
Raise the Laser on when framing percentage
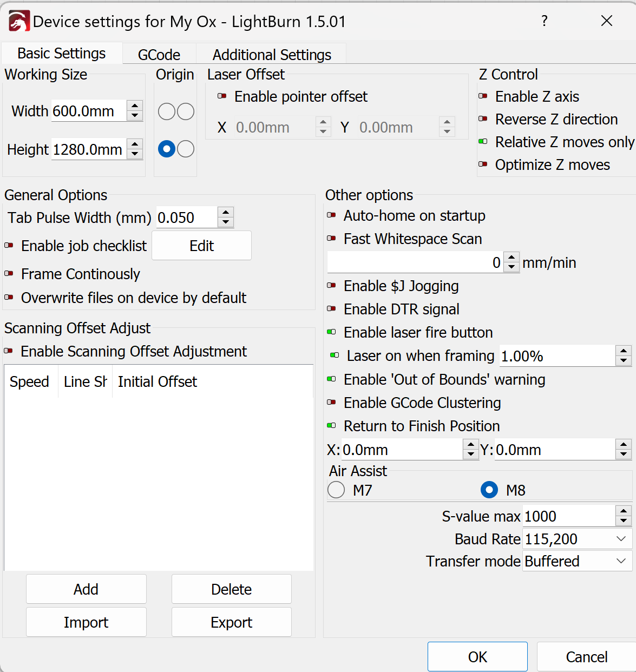pyautogui.click(x=623, y=351)
